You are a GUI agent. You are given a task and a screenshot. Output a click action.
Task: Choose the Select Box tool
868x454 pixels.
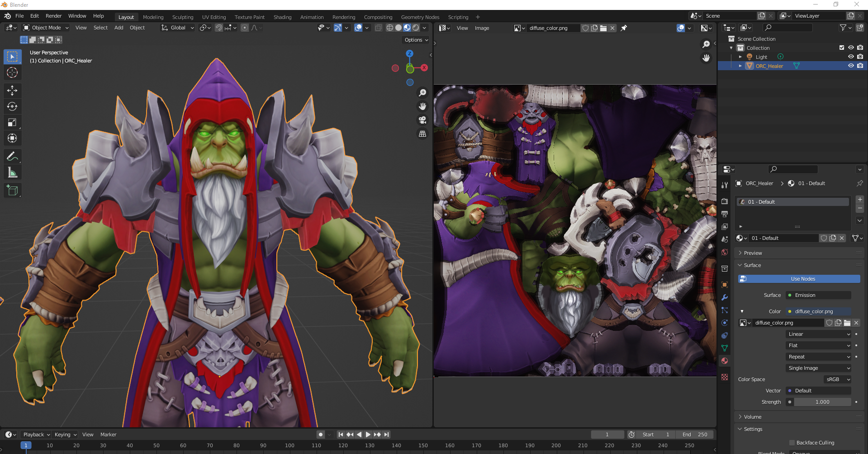[x=12, y=57]
